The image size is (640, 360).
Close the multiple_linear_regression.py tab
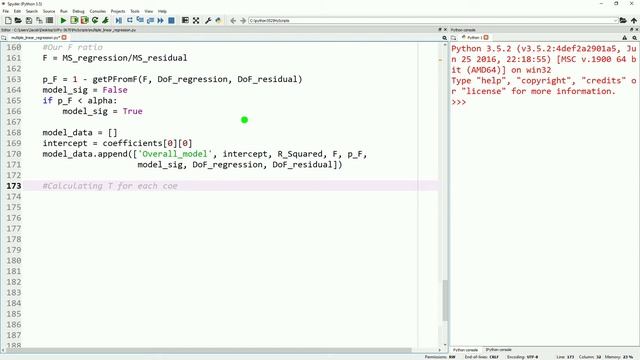pos(64,38)
